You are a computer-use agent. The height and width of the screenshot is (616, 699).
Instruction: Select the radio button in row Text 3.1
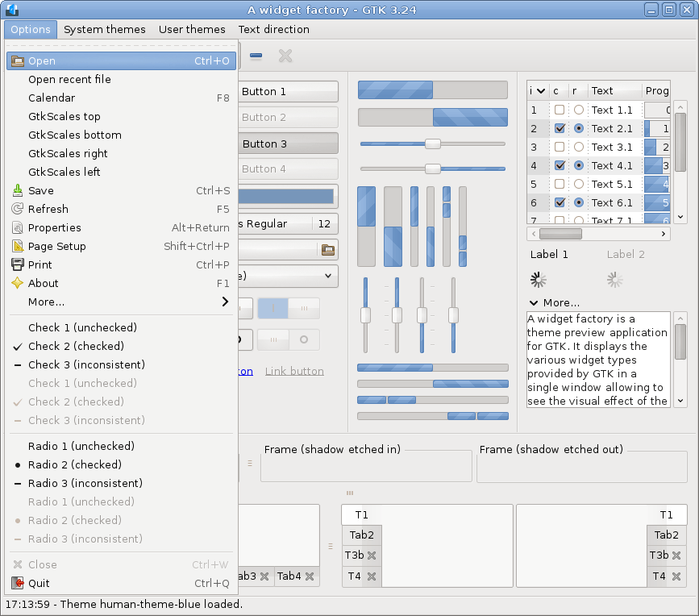tap(579, 147)
